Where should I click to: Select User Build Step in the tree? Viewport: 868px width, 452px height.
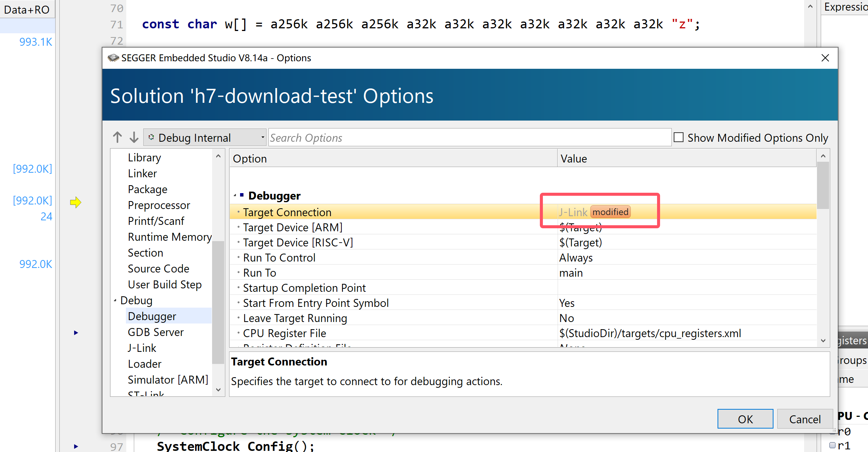click(164, 285)
